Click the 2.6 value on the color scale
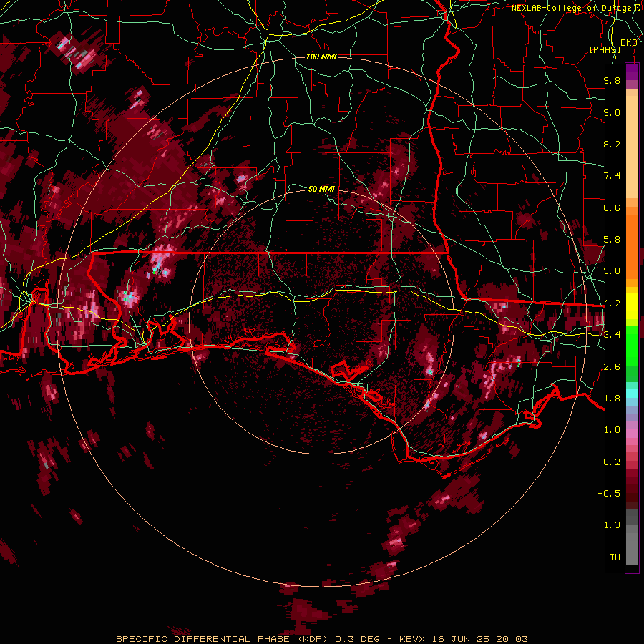Viewport: 644px width, 644px height. pos(612,367)
